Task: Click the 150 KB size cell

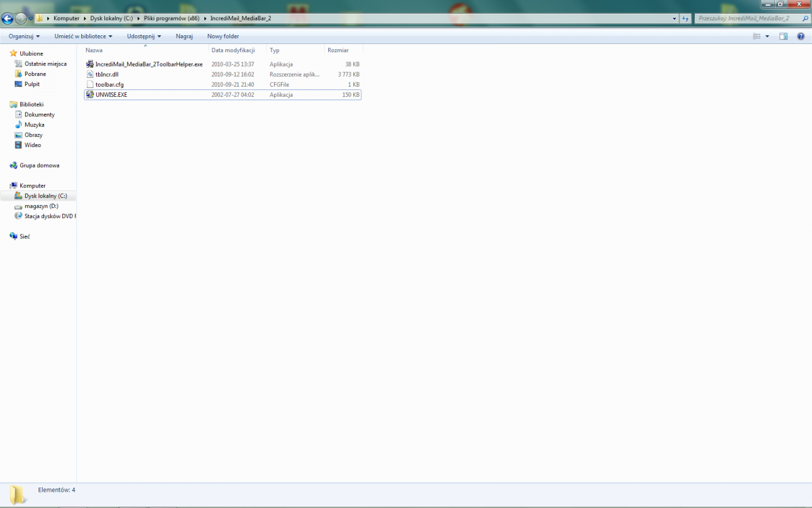Action: [351, 95]
